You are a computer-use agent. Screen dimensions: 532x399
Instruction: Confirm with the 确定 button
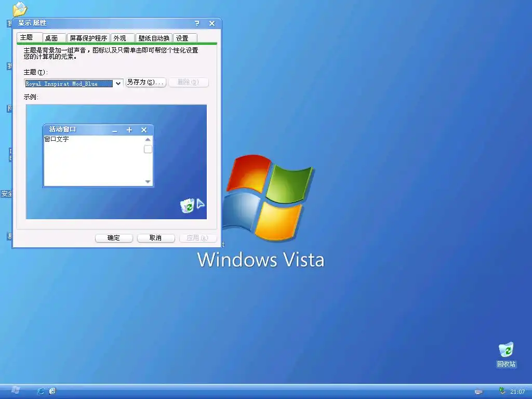(x=114, y=238)
